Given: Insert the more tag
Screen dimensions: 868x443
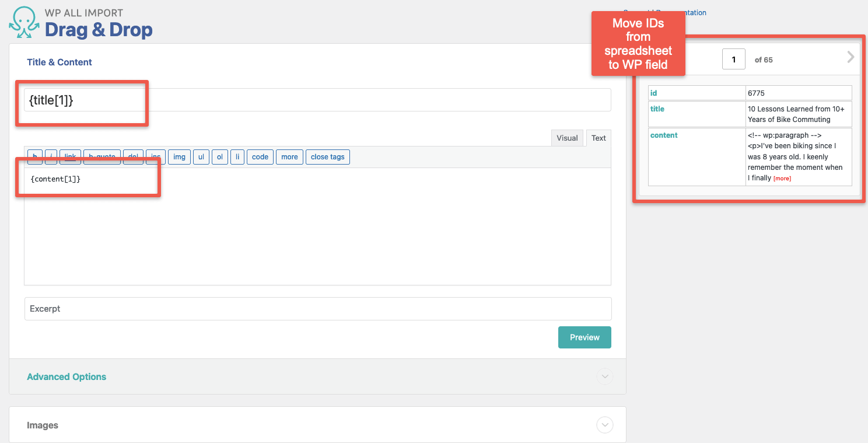Looking at the screenshot, I should [x=289, y=157].
